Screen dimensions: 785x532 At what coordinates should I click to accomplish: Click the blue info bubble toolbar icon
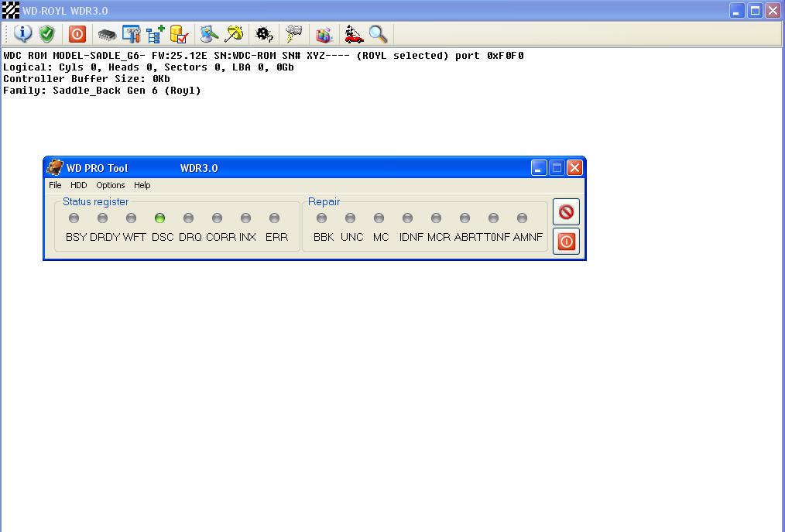[22, 34]
